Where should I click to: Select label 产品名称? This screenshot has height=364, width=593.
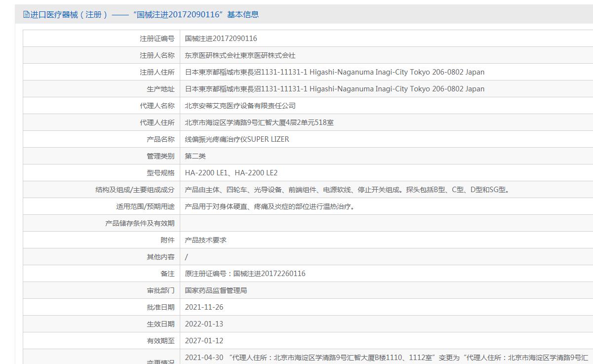[x=160, y=139]
